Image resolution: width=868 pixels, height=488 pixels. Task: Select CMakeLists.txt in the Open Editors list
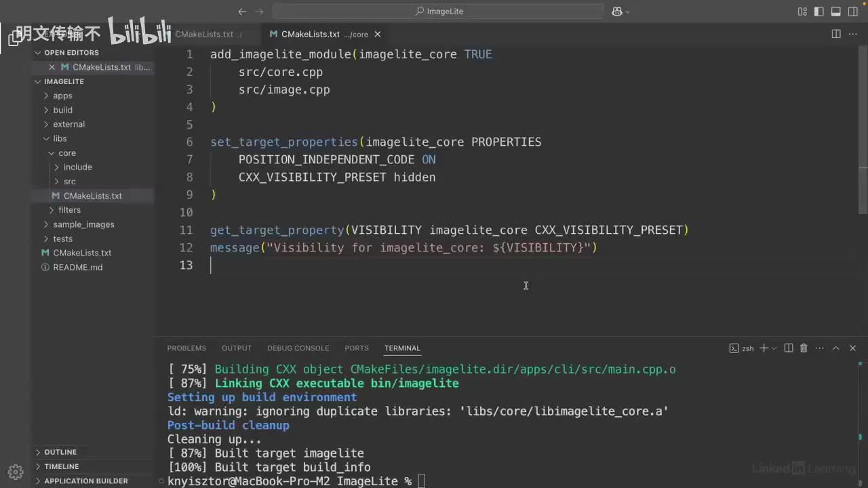point(102,67)
